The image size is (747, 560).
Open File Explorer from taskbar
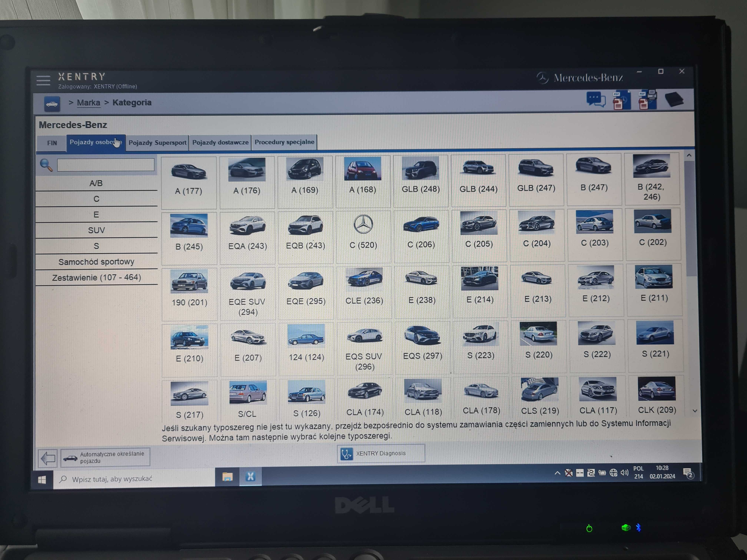[x=227, y=477]
